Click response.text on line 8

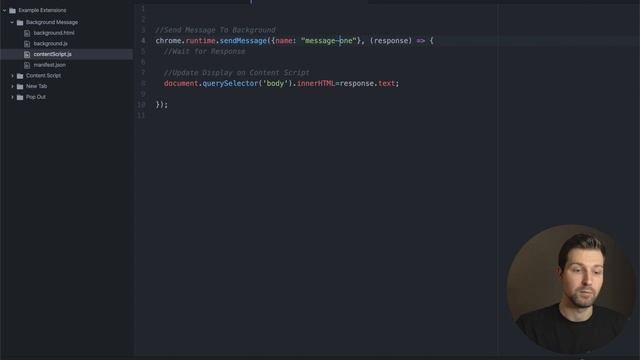(x=367, y=83)
